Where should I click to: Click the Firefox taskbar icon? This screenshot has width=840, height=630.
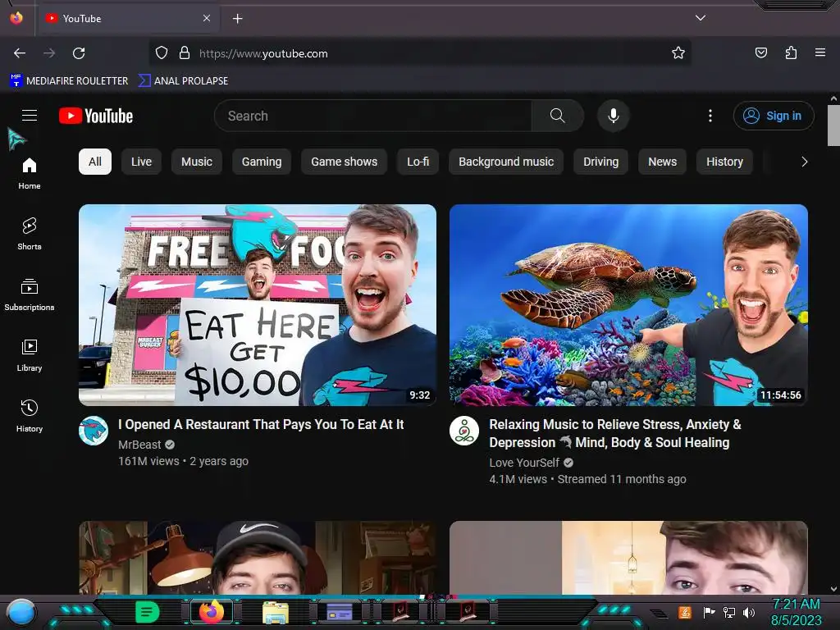pos(212,612)
